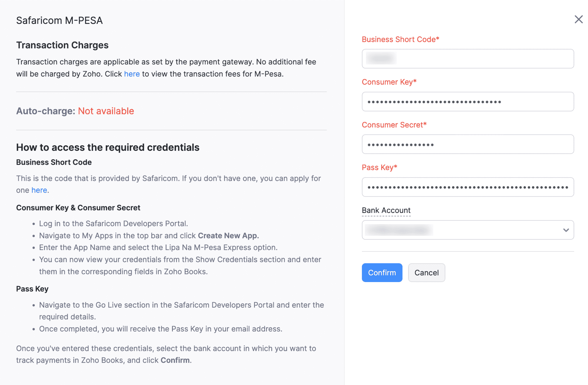Click the underlined Bank Account label
This screenshot has width=588, height=385.
click(386, 210)
